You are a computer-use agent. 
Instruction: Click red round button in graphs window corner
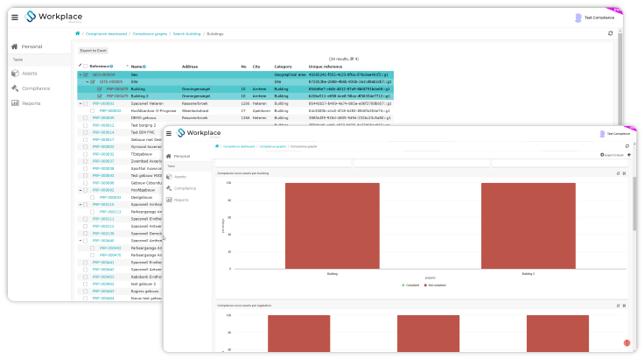(x=626, y=343)
